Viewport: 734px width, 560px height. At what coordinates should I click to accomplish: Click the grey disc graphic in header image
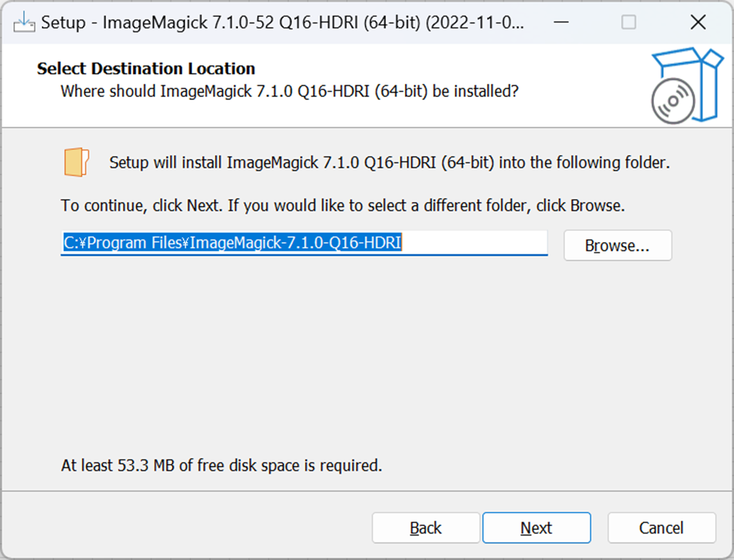click(674, 102)
